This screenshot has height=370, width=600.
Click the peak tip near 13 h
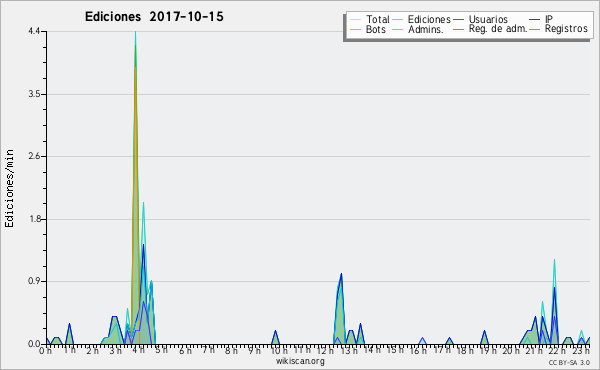tap(341, 274)
